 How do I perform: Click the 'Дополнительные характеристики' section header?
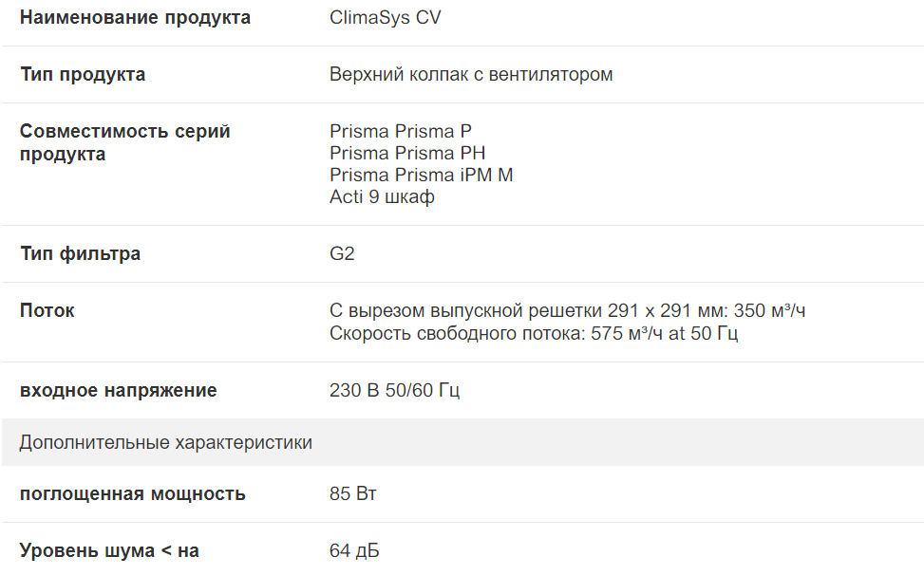(165, 442)
